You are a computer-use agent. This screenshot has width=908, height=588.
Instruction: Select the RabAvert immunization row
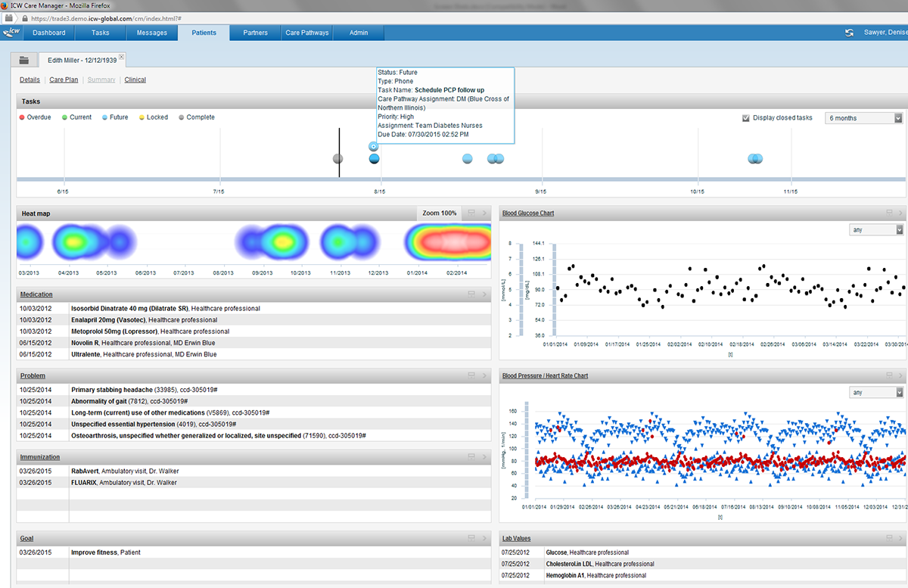coord(254,471)
